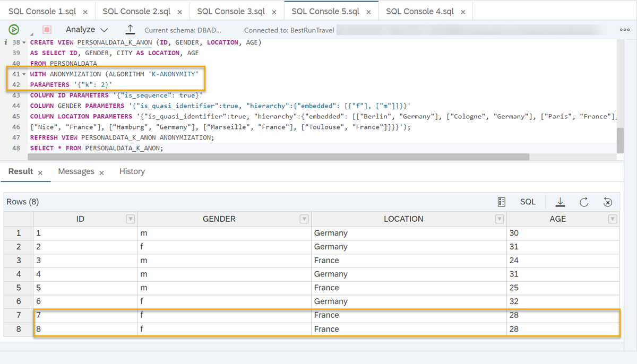Click the ID cell with value 8
This screenshot has width=637, height=364.
click(85, 329)
